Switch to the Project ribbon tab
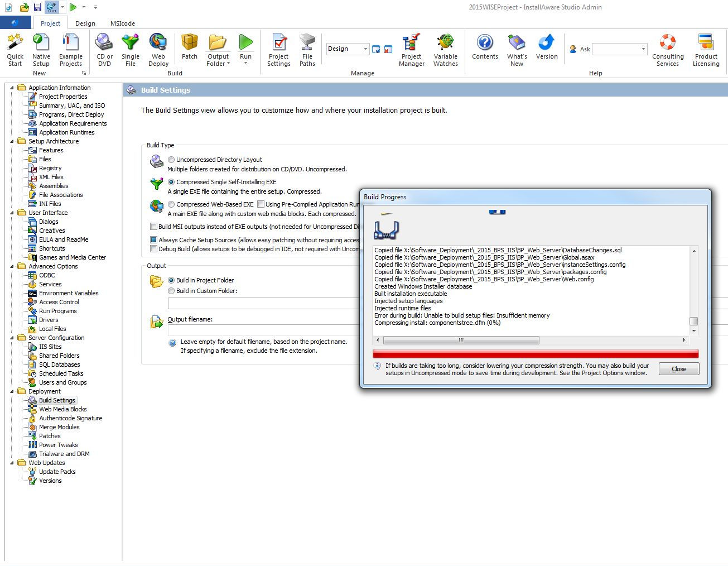 click(x=50, y=23)
